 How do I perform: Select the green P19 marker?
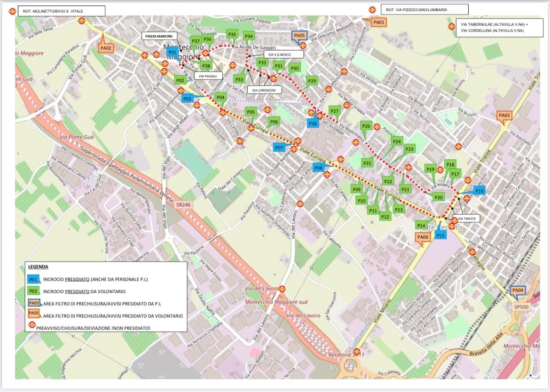[x=431, y=169]
